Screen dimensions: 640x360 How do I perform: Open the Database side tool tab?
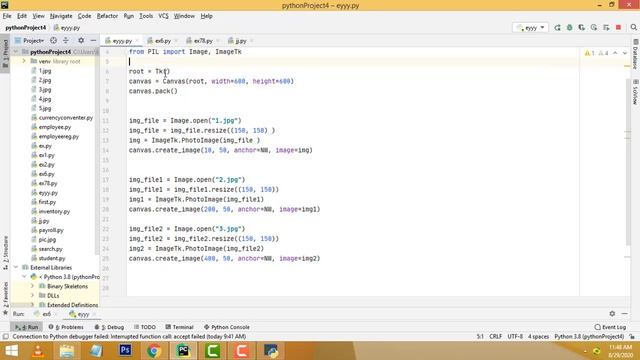(636, 55)
